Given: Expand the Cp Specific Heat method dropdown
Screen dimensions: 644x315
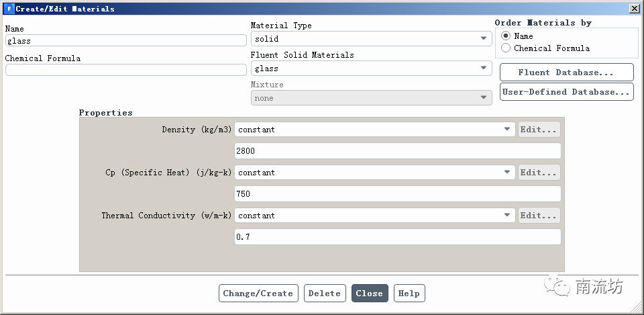Looking at the screenshot, I should (374, 173).
